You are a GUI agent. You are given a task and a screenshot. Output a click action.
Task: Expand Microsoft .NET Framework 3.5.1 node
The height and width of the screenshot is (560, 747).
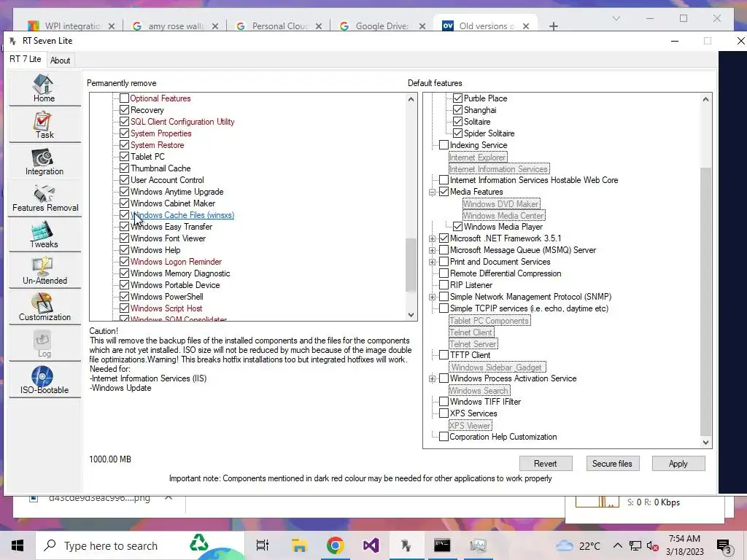[432, 238]
